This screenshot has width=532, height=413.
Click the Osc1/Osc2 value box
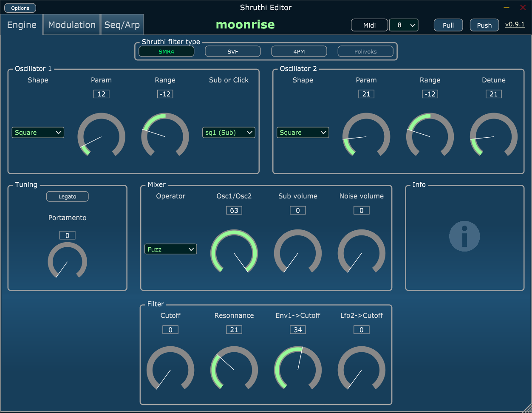[x=234, y=210]
